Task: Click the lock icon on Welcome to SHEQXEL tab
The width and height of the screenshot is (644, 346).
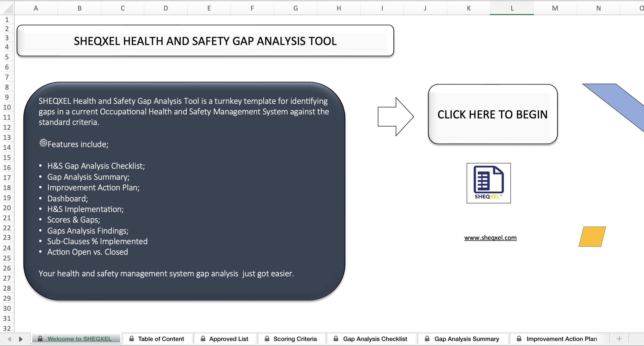Action: click(x=40, y=338)
